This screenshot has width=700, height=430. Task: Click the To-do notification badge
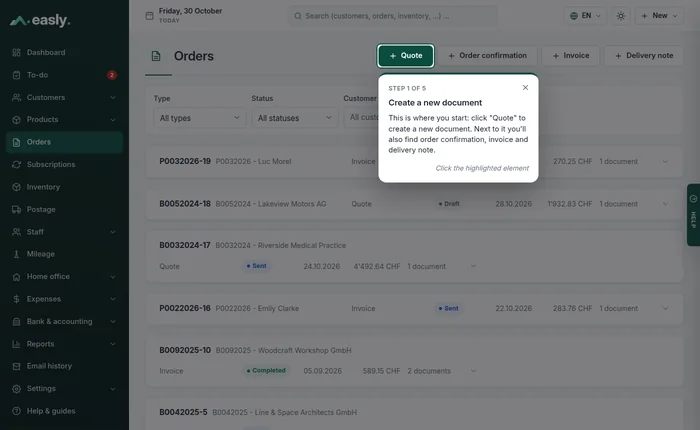(112, 75)
